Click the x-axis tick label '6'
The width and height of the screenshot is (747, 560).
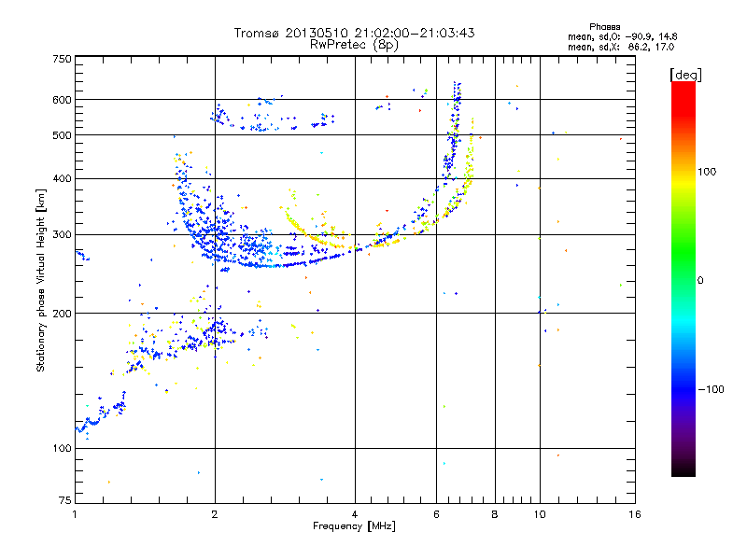click(436, 514)
